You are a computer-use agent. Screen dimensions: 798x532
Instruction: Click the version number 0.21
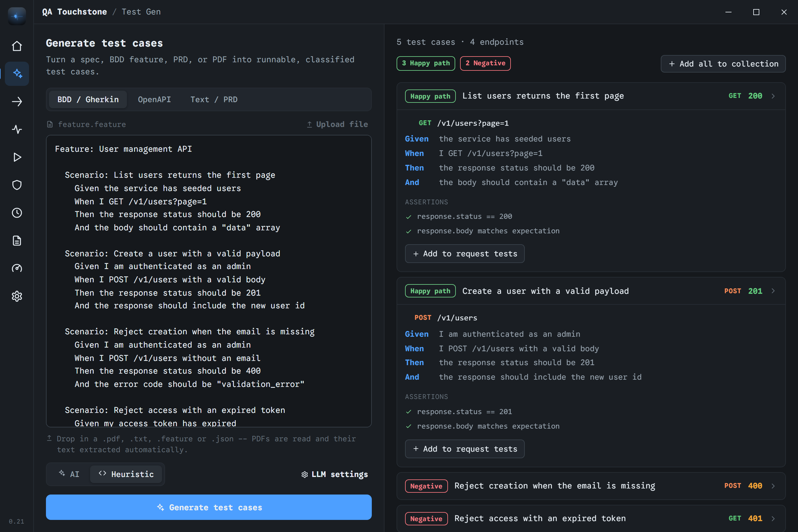16,521
